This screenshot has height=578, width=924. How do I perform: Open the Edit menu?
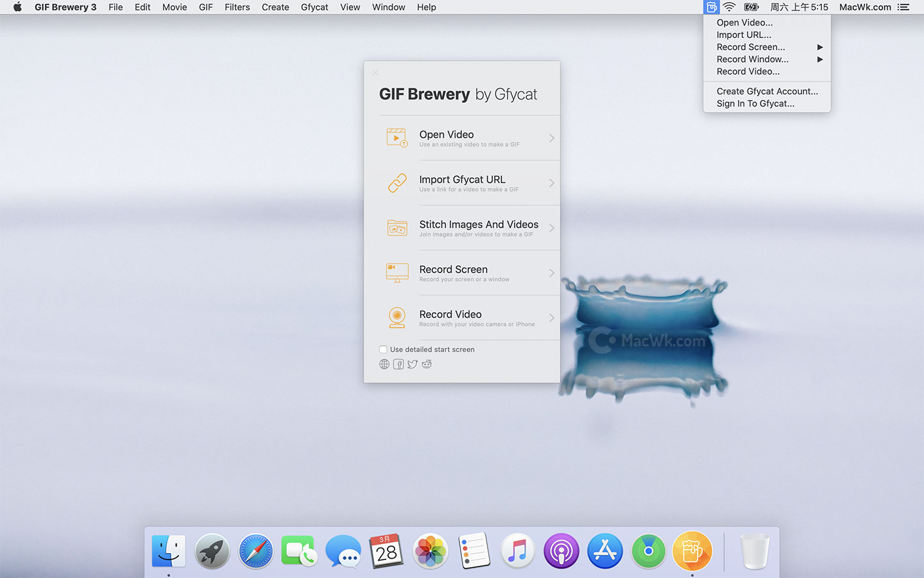click(x=142, y=7)
